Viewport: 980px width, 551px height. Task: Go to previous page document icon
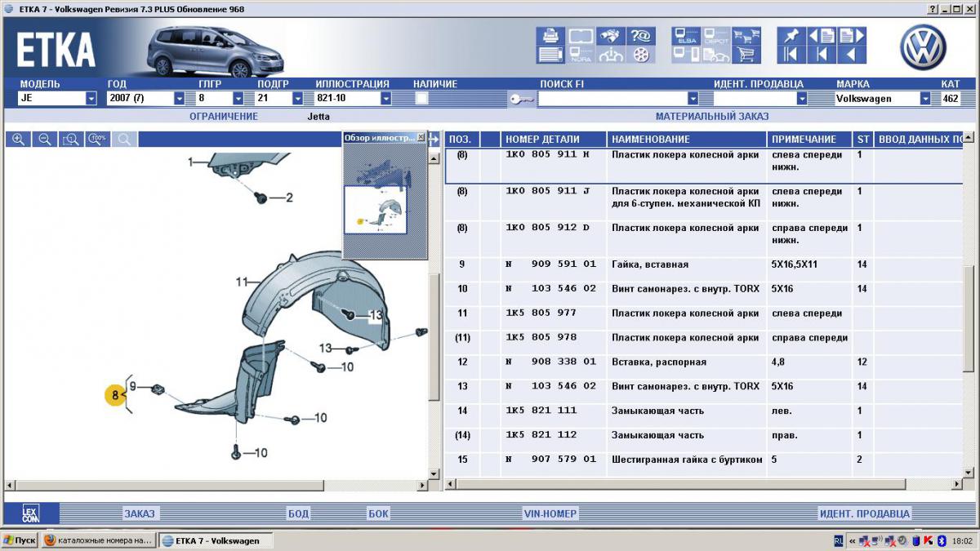[x=822, y=36]
